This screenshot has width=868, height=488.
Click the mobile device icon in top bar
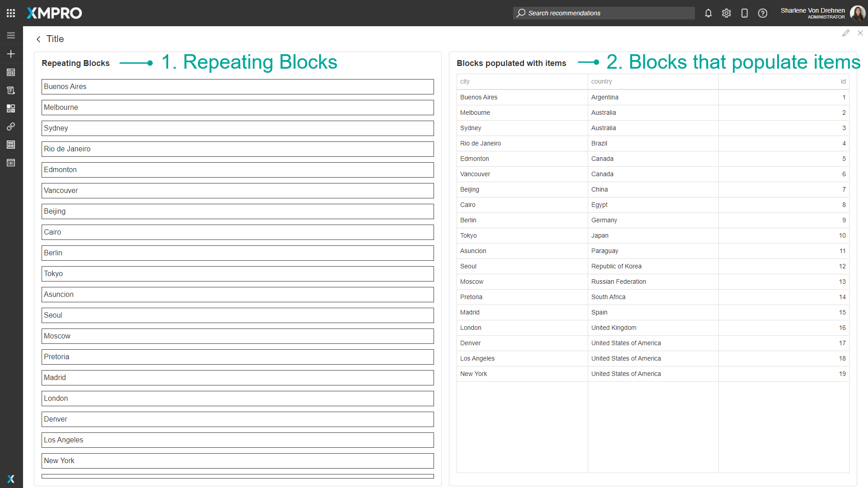[745, 13]
